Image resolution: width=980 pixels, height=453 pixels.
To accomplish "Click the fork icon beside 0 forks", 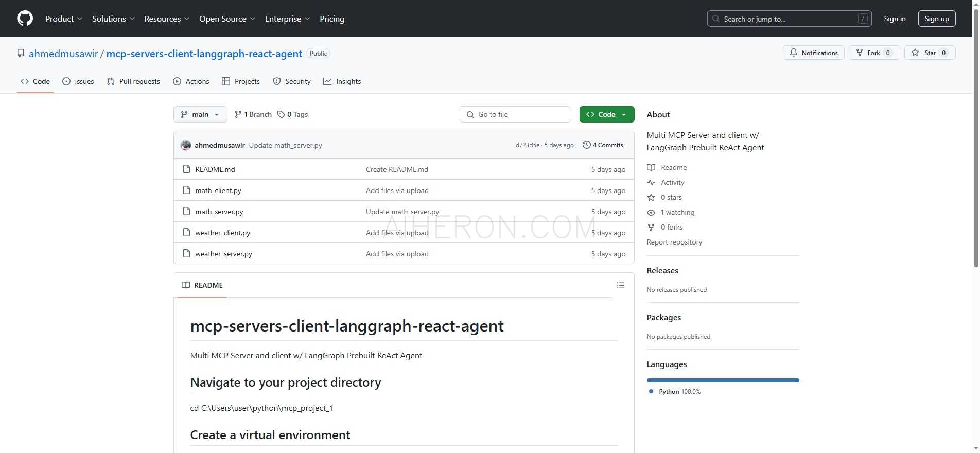I will (651, 227).
